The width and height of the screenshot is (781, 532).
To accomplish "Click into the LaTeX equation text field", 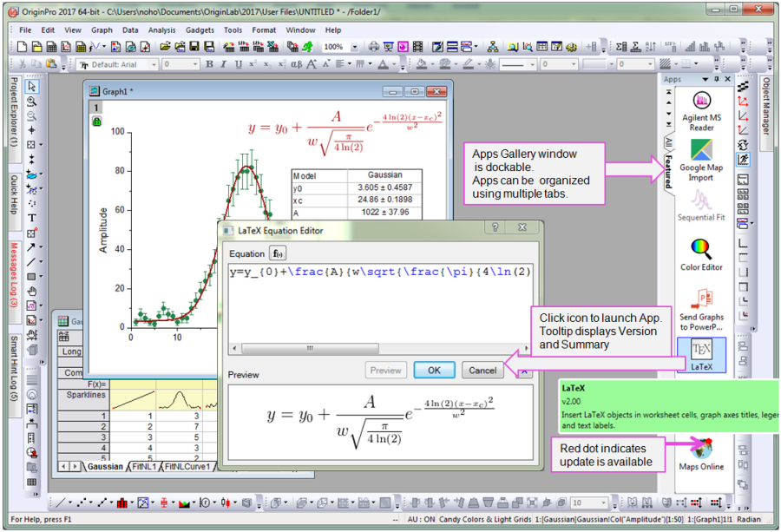I will [x=381, y=304].
